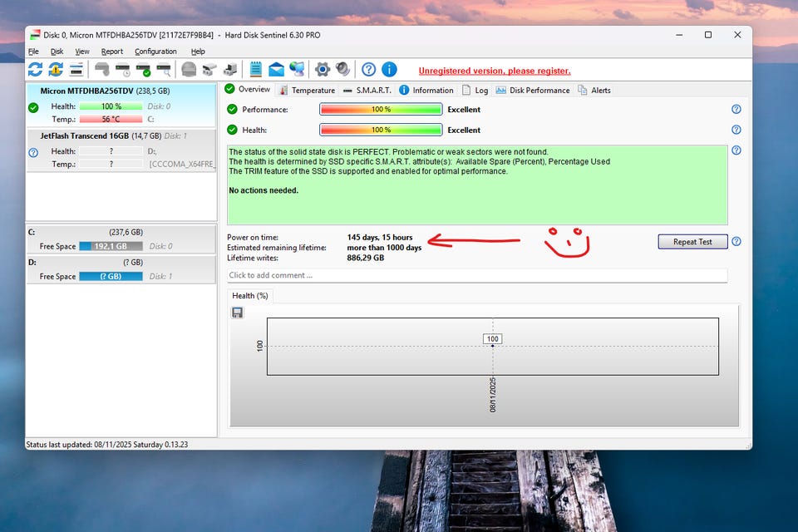This screenshot has width=798, height=532.
Task: Click green check icon of Micron disk
Action: click(x=33, y=107)
